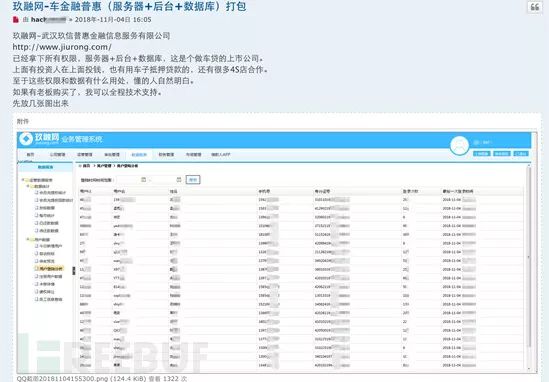Click the dark sidebar collapse handle on the divider
Image resolution: width=549 pixels, height=382 pixels.
click(74, 271)
